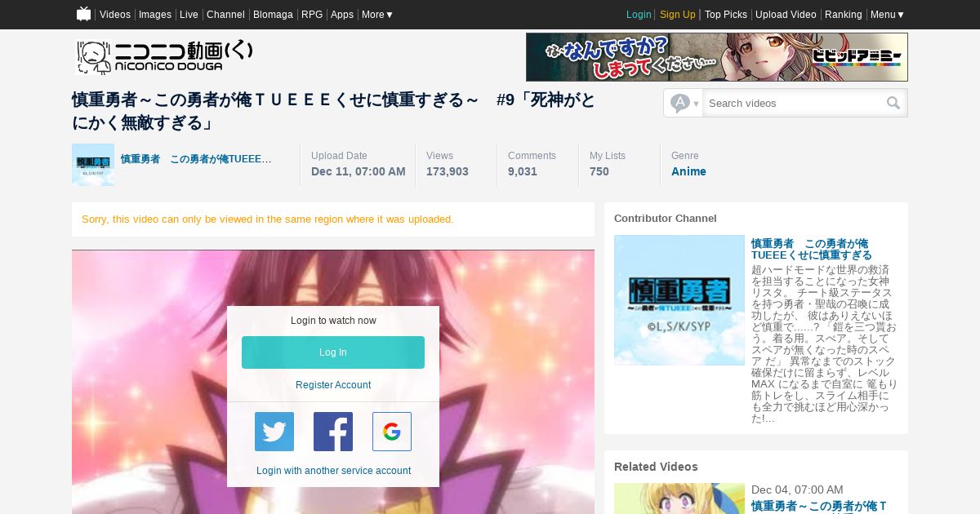Expand the More menu in top bar
The image size is (980, 514).
[x=377, y=15]
